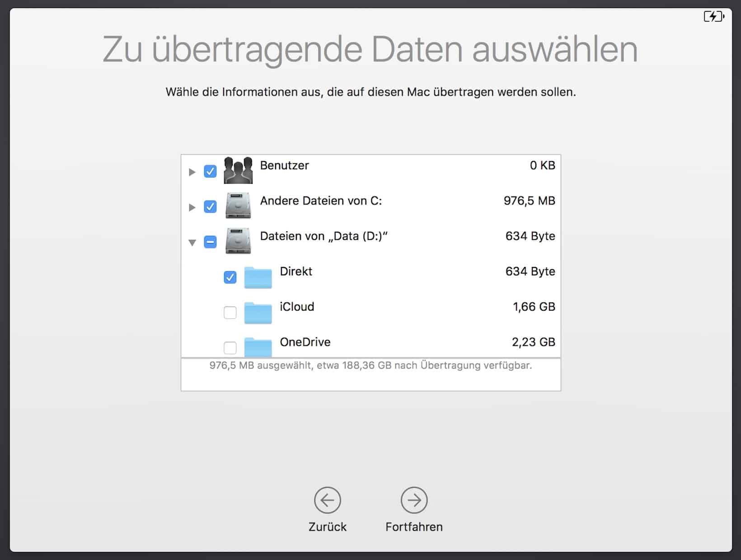Click the 1,66 GB size value
Viewport: 741px width, 560px height.
coord(534,306)
